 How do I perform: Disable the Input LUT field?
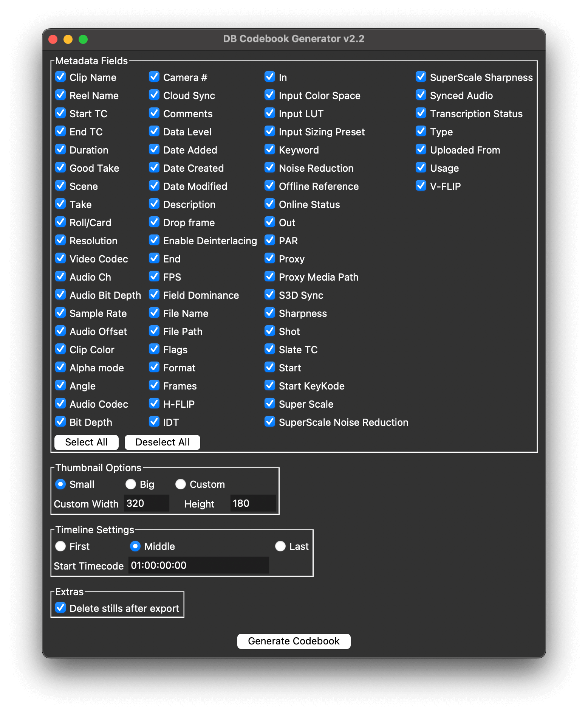(270, 113)
